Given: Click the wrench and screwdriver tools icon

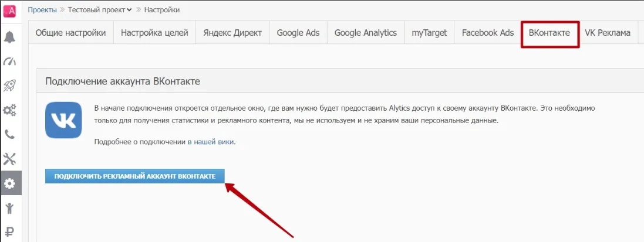Looking at the screenshot, I should coord(9,159).
